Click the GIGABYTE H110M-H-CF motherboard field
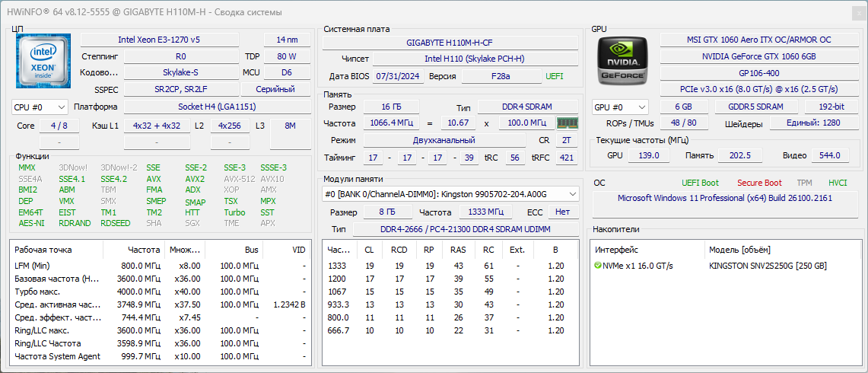 point(449,42)
